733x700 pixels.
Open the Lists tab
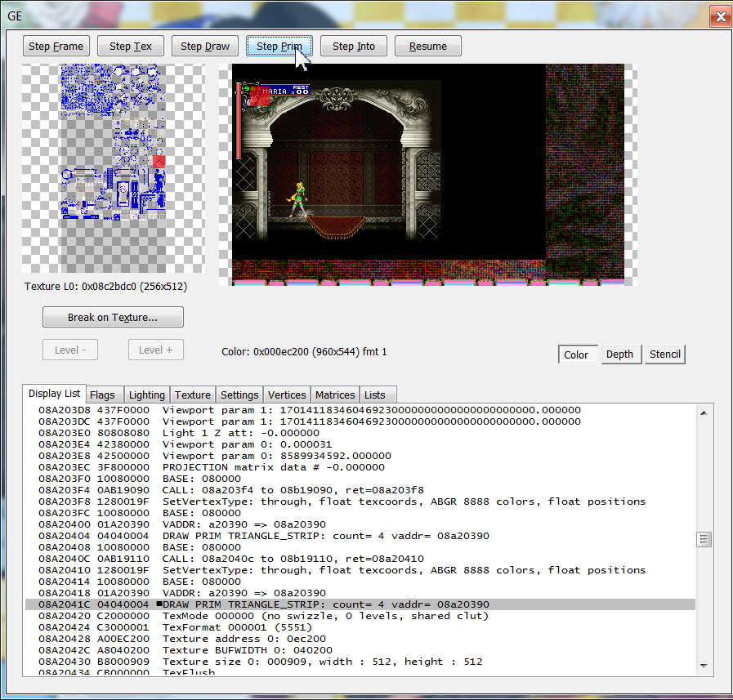pyautogui.click(x=375, y=395)
